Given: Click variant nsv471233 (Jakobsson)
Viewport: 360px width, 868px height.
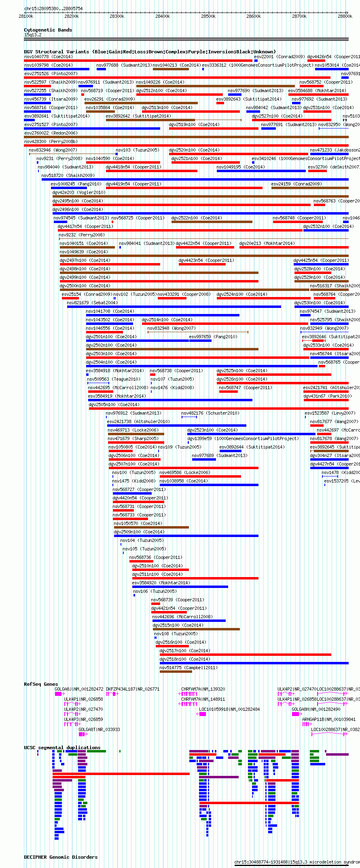Looking at the screenshot, I should pyautogui.click(x=329, y=154).
